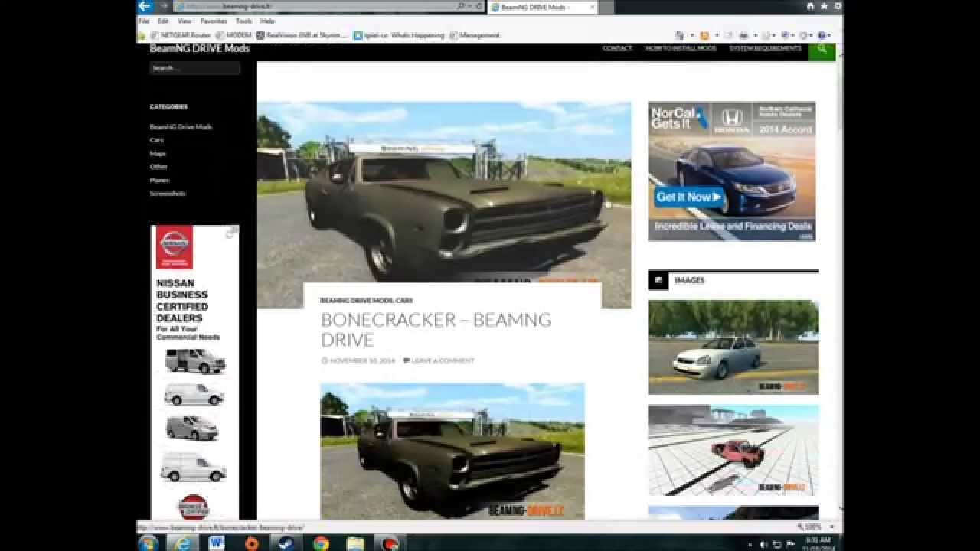This screenshot has height=551, width=980.
Task: Click the command bar Help icon
Action: 822,35
